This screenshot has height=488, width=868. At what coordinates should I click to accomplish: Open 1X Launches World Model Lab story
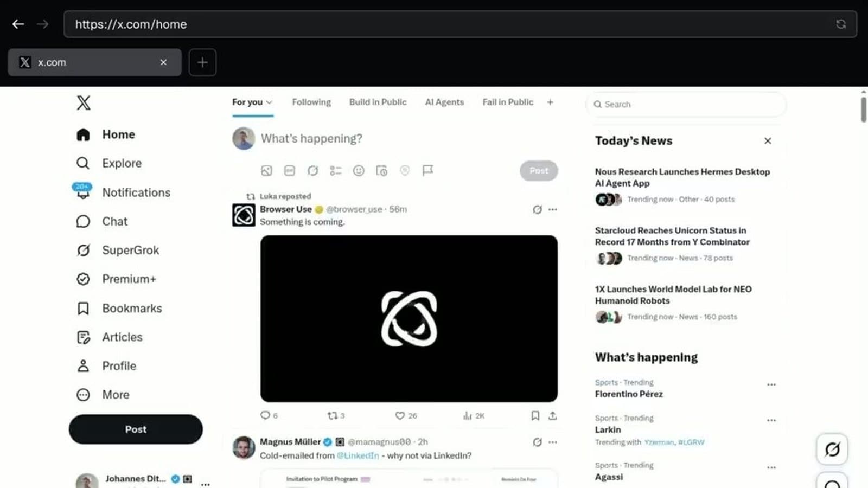tap(673, 294)
